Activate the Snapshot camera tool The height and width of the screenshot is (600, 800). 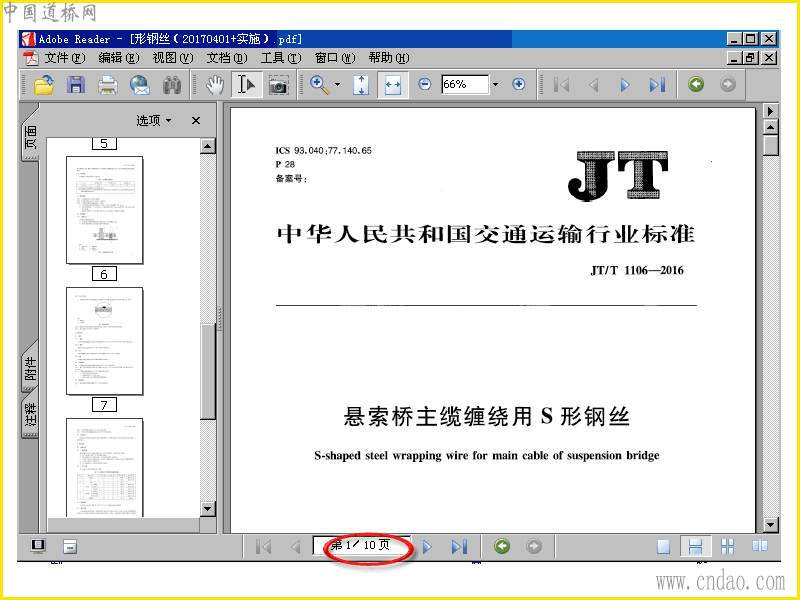[x=279, y=85]
